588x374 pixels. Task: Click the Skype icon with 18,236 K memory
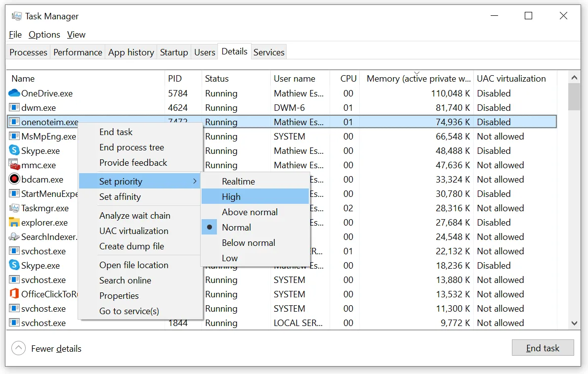coord(14,265)
